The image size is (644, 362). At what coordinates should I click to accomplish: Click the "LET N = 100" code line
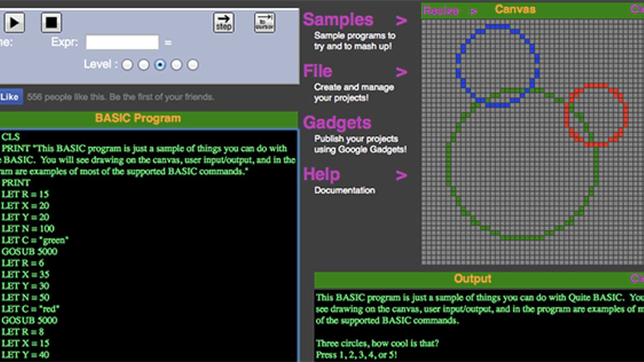[28, 228]
